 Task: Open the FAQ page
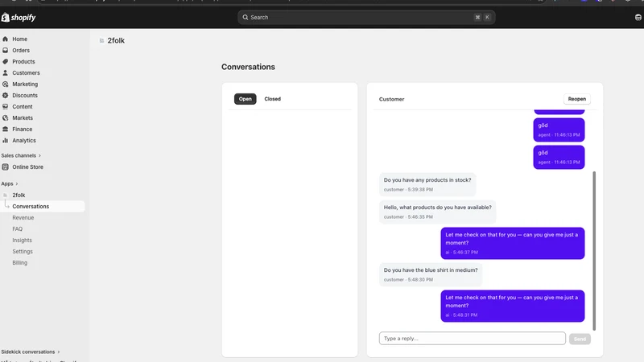pos(17,229)
